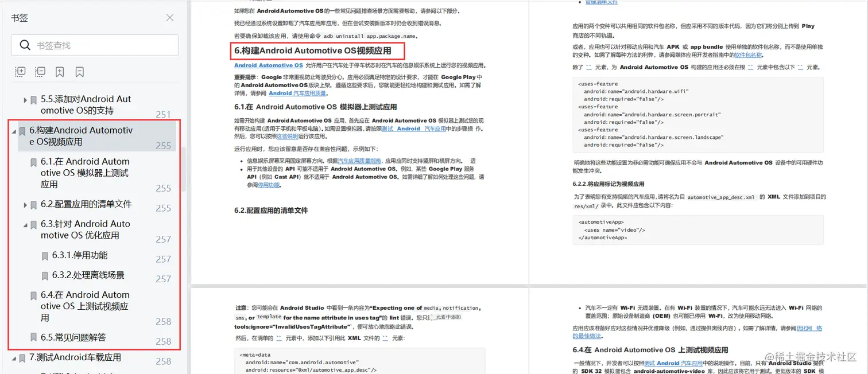Click bookmark icon beside 6.2.配置应用的清单文件
The height and width of the screenshot is (374, 868).
[x=34, y=205]
